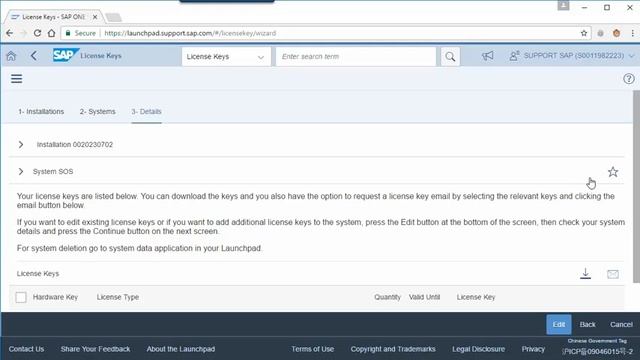Screen dimensions: 640x360
Task: Download the license keys
Action: tap(585, 273)
